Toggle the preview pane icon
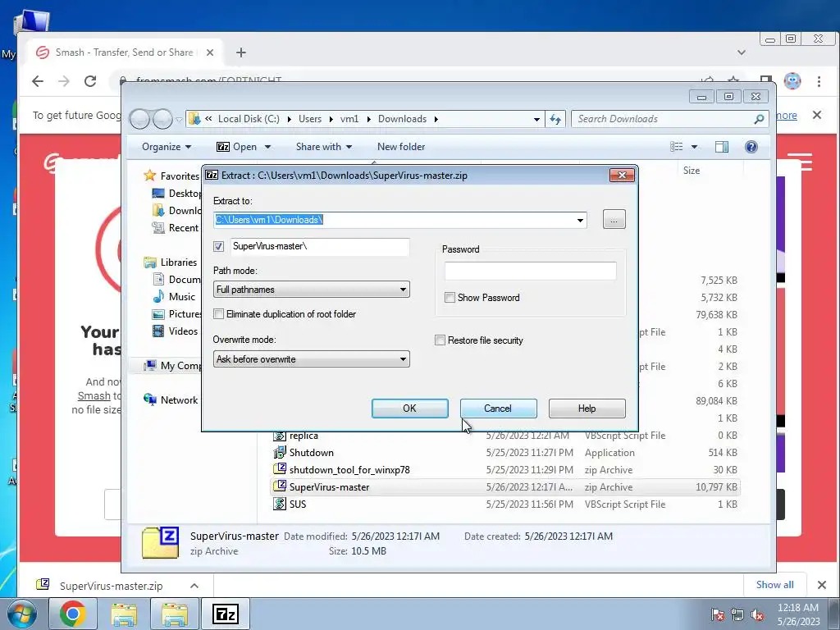 point(722,147)
